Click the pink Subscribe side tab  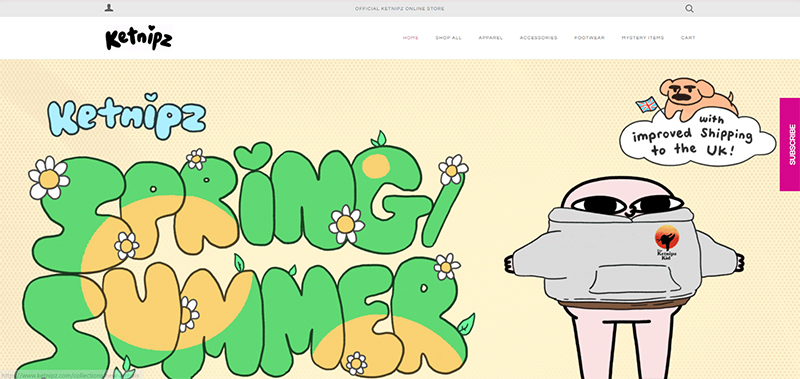click(x=790, y=144)
